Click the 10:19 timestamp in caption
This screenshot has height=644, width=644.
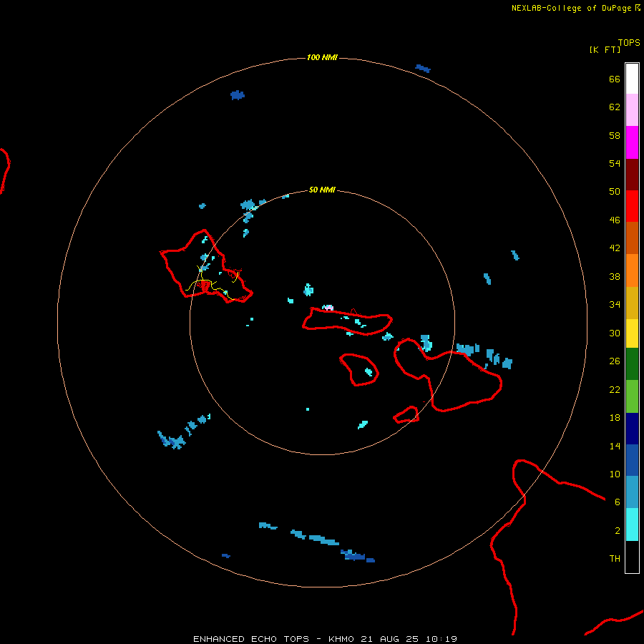pos(441,639)
